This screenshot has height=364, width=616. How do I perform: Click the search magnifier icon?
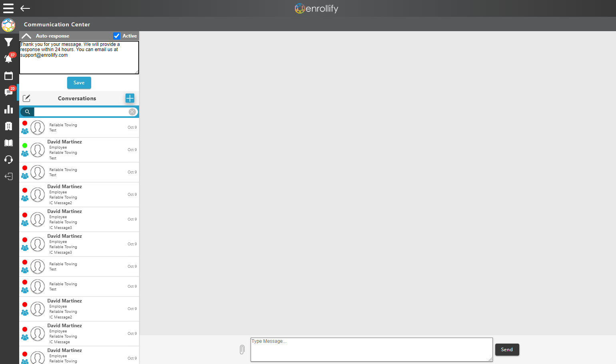27,112
